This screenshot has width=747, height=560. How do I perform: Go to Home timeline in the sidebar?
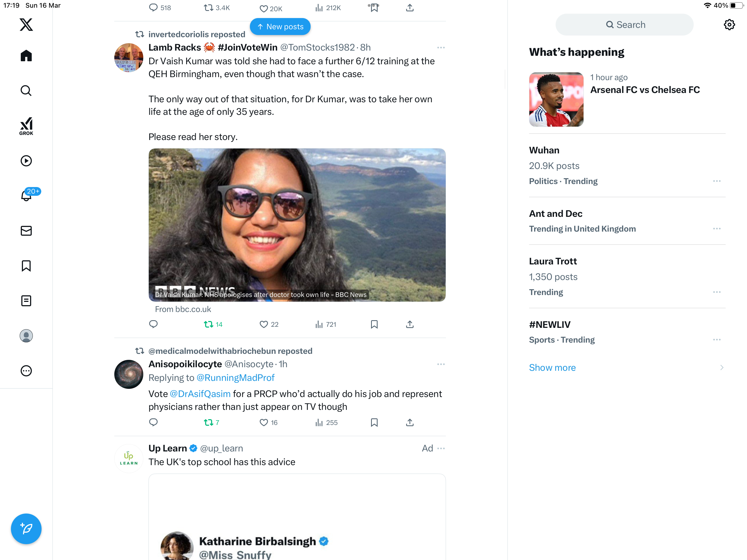point(26,56)
